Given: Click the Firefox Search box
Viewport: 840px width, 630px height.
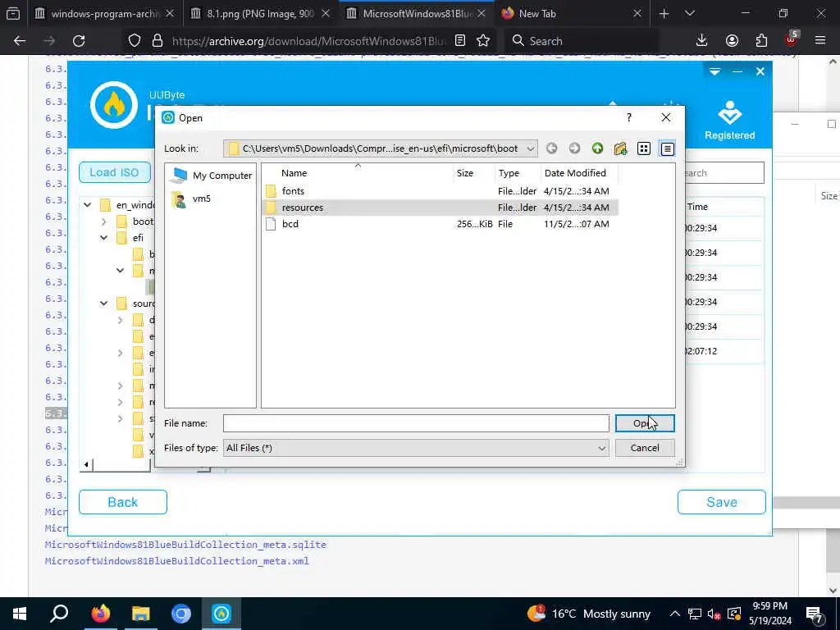Looking at the screenshot, I should [x=582, y=41].
